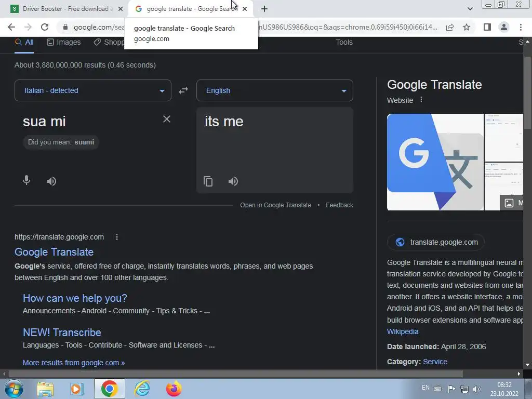This screenshot has height=399, width=532.
Task: Open three-dot menu beside Website in knowledge panel
Action: point(421,100)
